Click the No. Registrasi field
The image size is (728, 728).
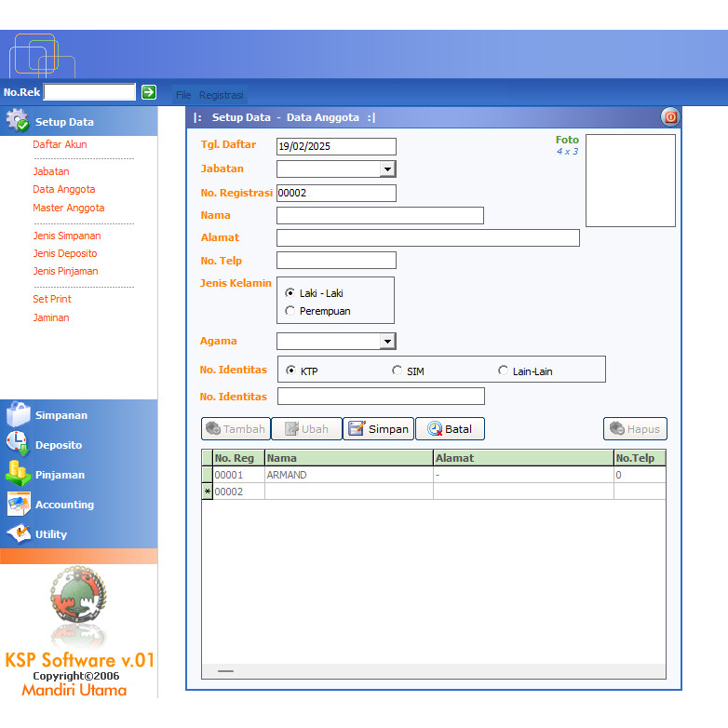click(x=336, y=193)
